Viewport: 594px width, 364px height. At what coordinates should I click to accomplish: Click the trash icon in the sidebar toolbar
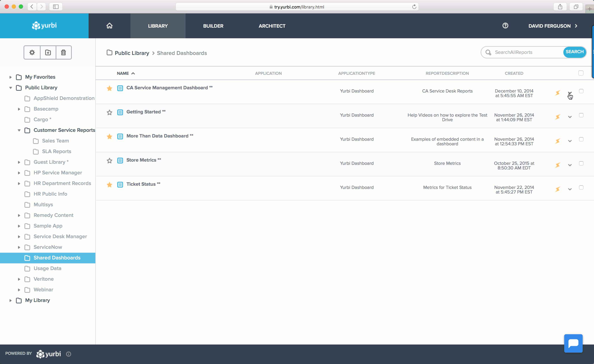tap(63, 52)
